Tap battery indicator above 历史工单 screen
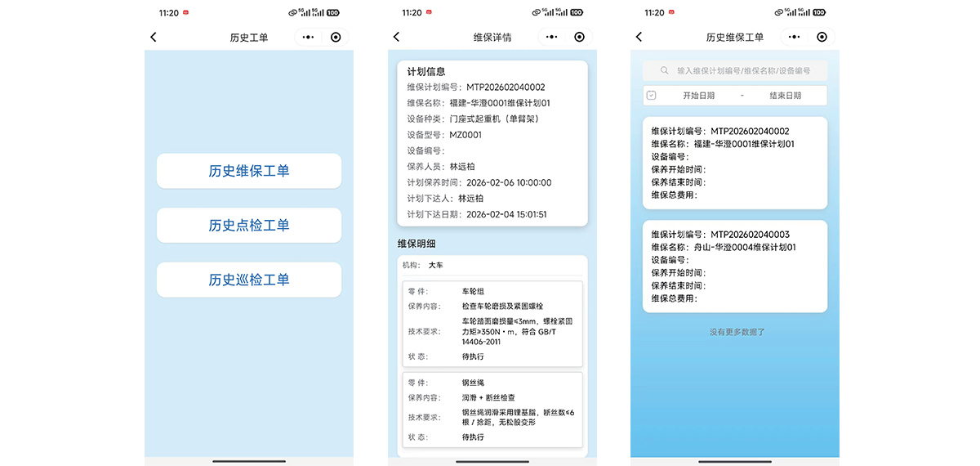 coord(333,12)
